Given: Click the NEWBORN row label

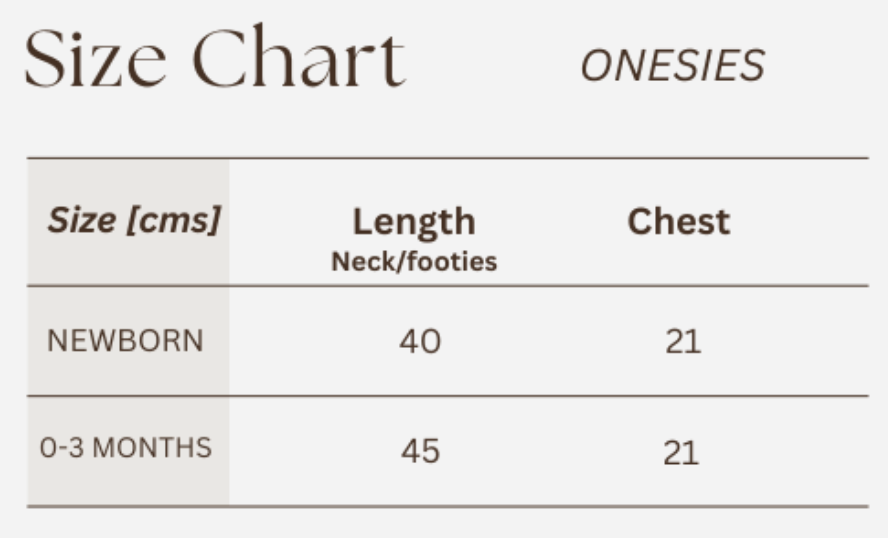Looking at the screenshot, I should point(125,341).
